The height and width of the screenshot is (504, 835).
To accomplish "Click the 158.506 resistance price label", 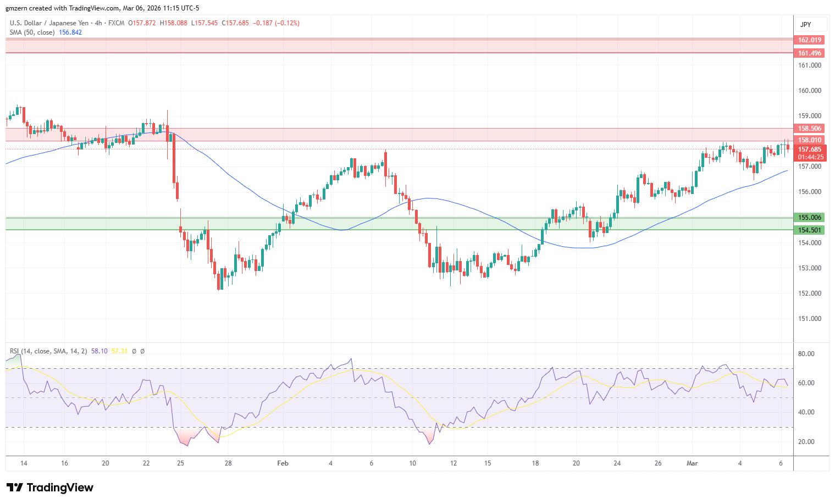I will point(810,129).
